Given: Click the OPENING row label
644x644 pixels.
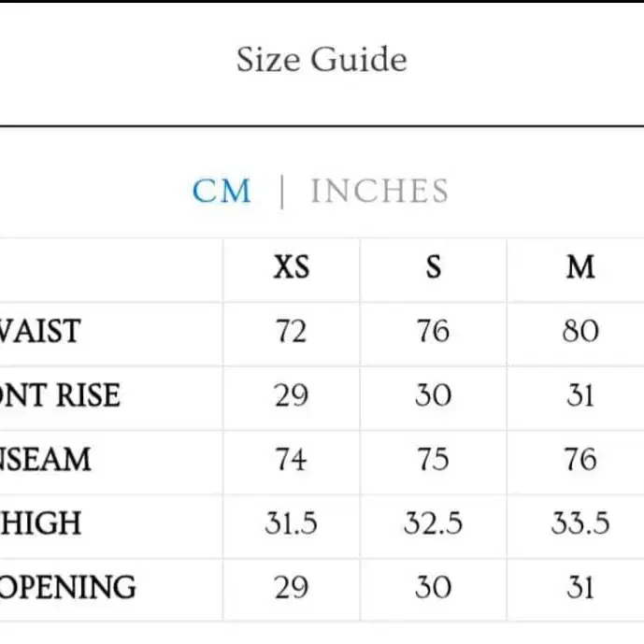Looking at the screenshot, I should coord(67,588).
